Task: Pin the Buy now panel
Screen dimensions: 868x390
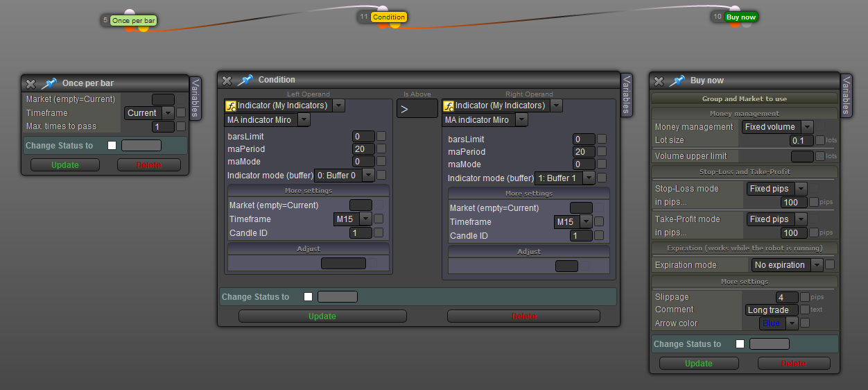Action: click(677, 81)
